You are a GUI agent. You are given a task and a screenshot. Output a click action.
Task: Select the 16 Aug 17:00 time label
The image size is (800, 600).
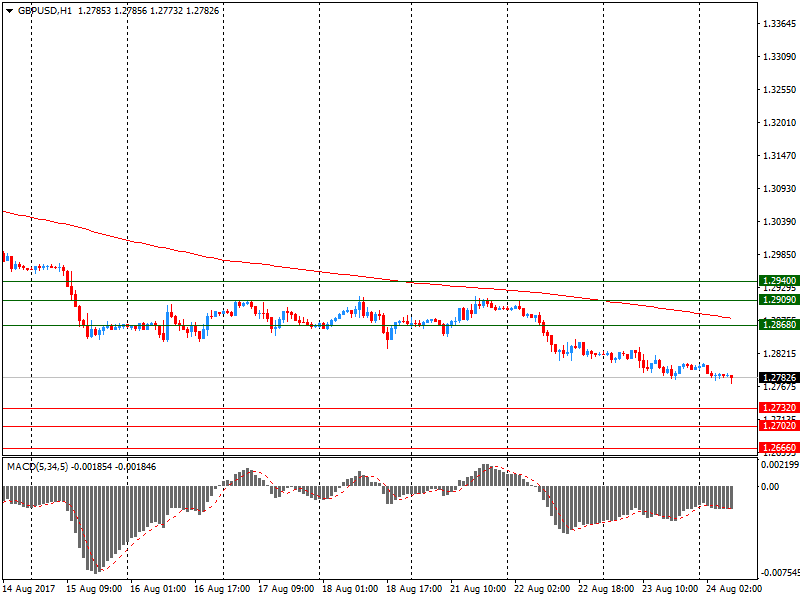point(222,589)
